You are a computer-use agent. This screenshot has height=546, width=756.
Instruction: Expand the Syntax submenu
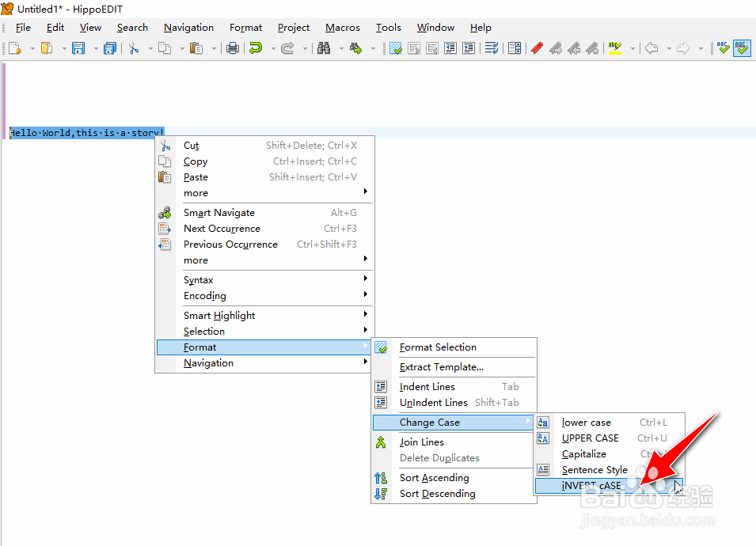coord(264,279)
